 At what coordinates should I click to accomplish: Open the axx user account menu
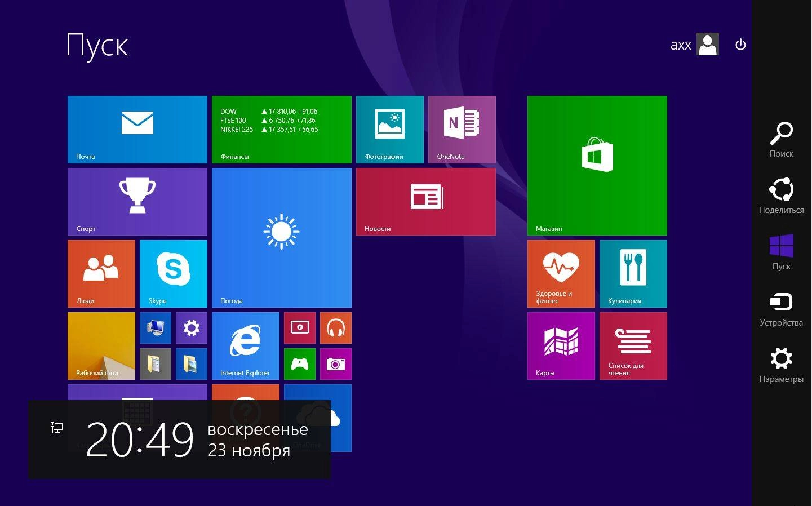click(x=694, y=45)
